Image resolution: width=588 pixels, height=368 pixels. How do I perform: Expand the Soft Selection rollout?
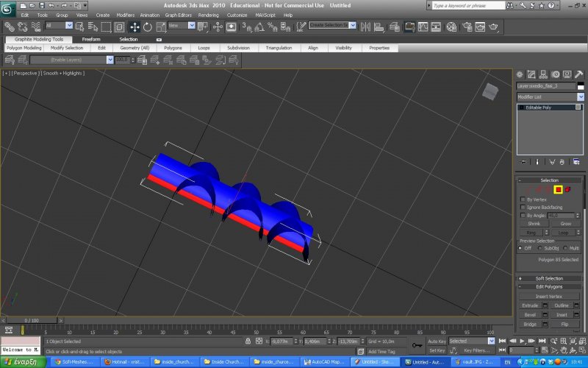point(550,278)
